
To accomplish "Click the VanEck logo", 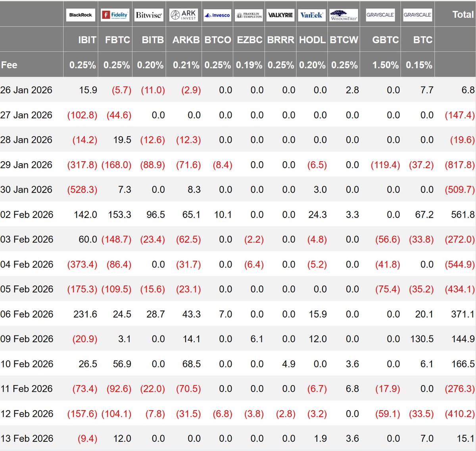I will [312, 15].
